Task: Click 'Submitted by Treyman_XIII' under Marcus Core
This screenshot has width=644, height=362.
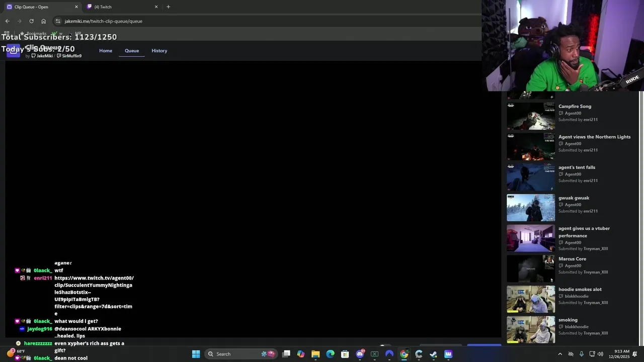Action: tap(583, 272)
